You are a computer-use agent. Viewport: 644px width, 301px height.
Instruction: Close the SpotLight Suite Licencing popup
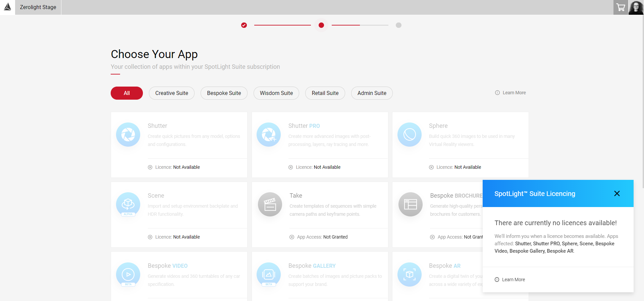(617, 194)
